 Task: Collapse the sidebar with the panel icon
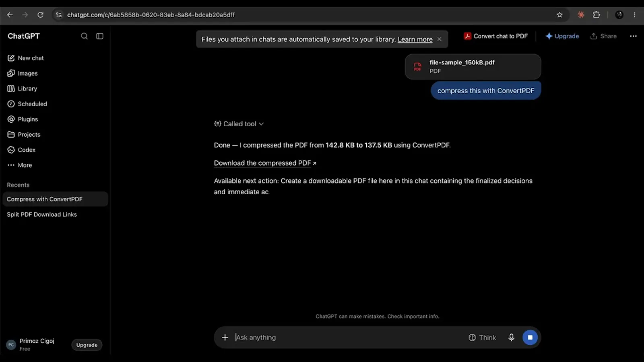click(x=99, y=36)
